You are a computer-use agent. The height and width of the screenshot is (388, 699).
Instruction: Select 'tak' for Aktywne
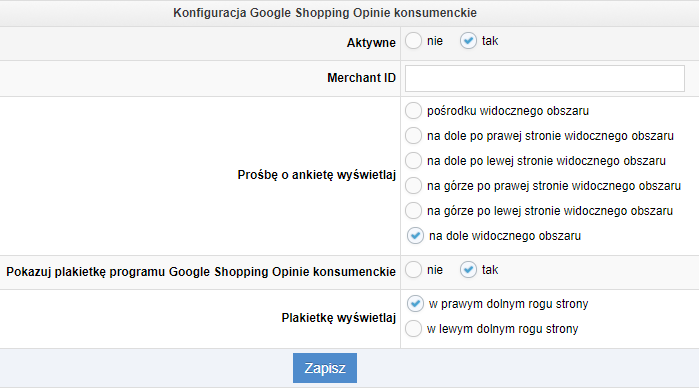468,41
